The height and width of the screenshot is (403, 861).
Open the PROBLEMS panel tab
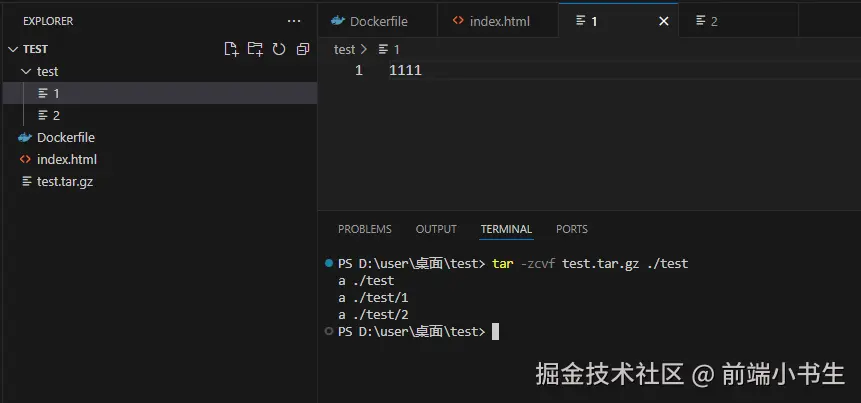click(x=365, y=229)
